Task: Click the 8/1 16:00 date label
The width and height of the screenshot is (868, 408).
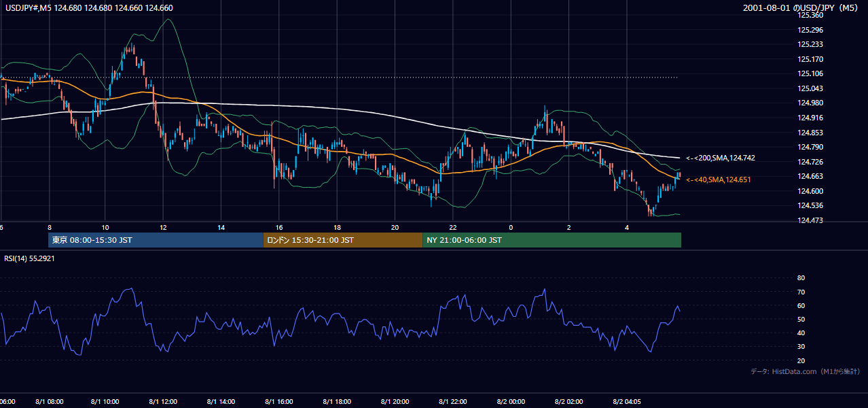Action: [279, 402]
